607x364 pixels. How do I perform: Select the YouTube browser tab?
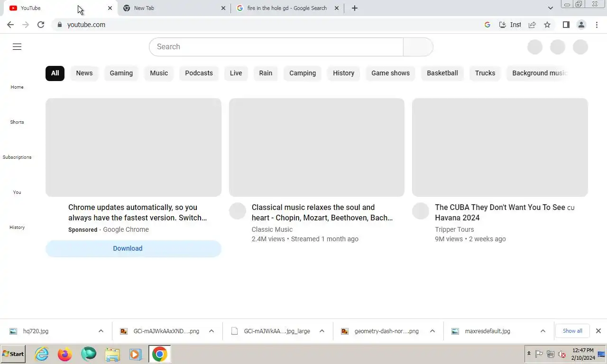tap(59, 8)
